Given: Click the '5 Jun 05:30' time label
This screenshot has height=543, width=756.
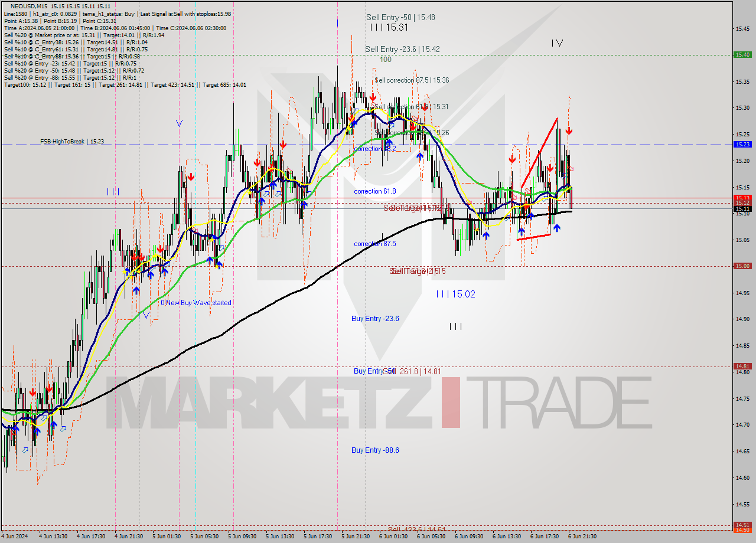Looking at the screenshot, I should [204, 537].
